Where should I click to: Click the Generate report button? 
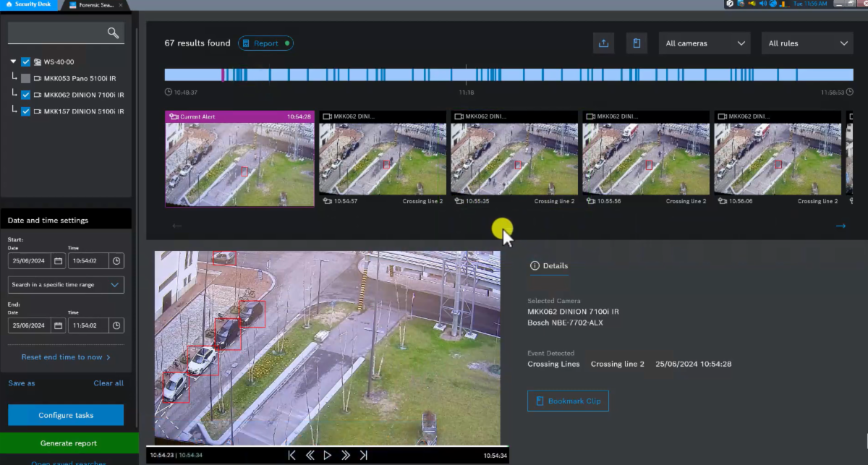tap(69, 443)
